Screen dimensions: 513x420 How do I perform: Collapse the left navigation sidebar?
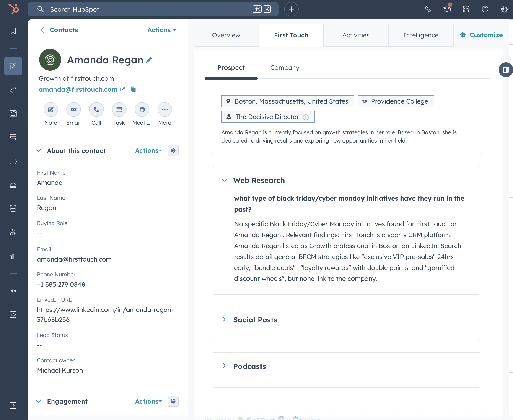coord(13,405)
